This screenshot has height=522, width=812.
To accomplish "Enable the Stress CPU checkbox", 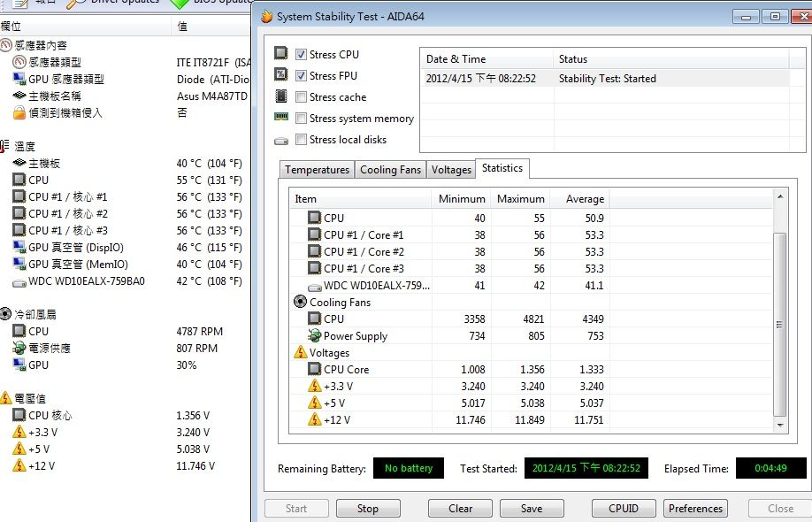I will [x=301, y=54].
